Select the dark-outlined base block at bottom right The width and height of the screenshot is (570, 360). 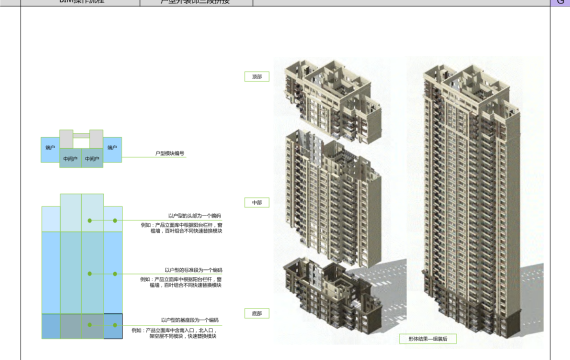tap(113, 326)
